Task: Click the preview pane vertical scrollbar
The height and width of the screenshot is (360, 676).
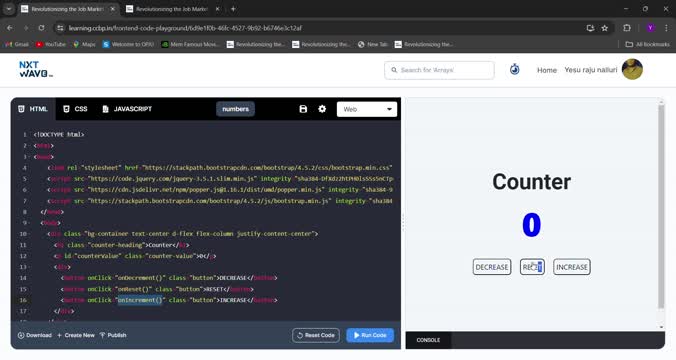Action: tap(661, 206)
